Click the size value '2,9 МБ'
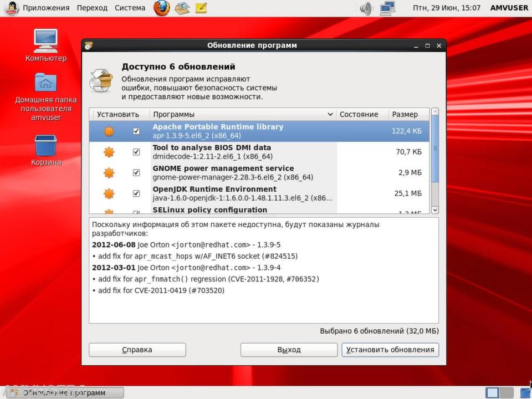The width and height of the screenshot is (532, 399). [x=410, y=173]
